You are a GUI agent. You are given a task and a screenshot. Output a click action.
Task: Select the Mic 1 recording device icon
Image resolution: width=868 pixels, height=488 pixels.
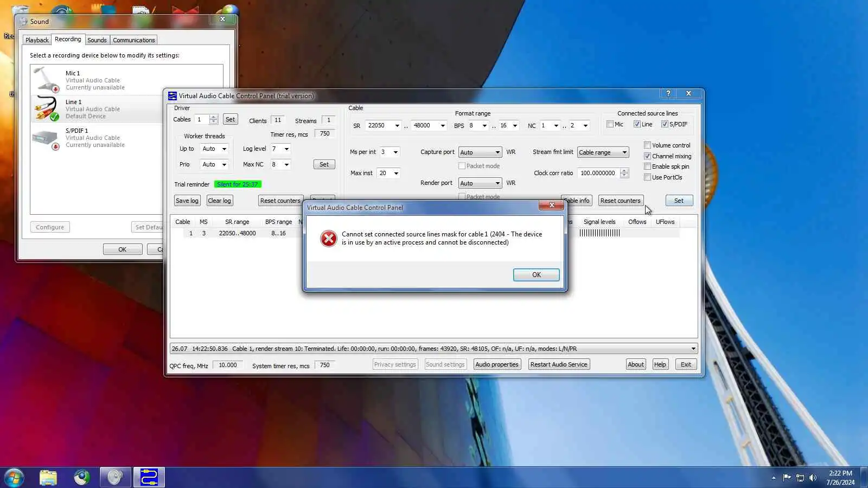(46, 80)
